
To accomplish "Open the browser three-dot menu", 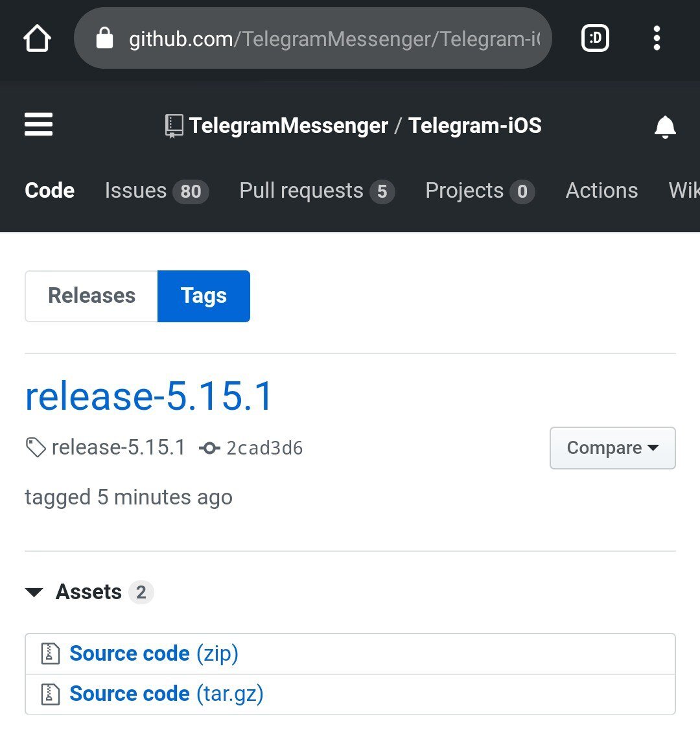I will 657,38.
